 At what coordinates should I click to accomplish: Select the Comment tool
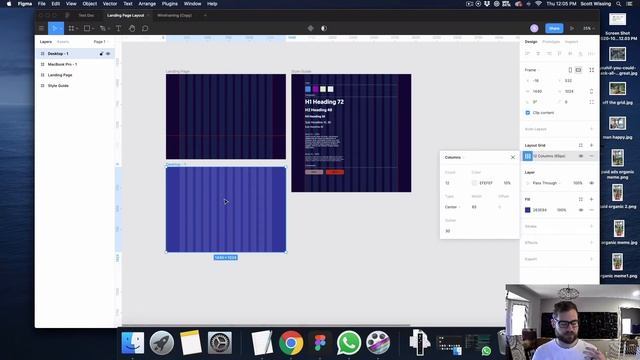coord(145,29)
